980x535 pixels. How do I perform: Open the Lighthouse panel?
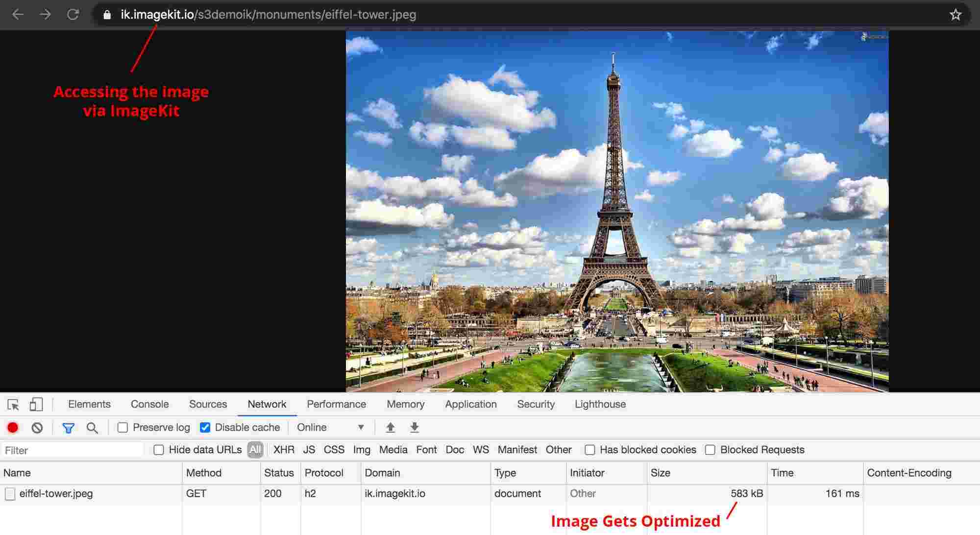600,404
